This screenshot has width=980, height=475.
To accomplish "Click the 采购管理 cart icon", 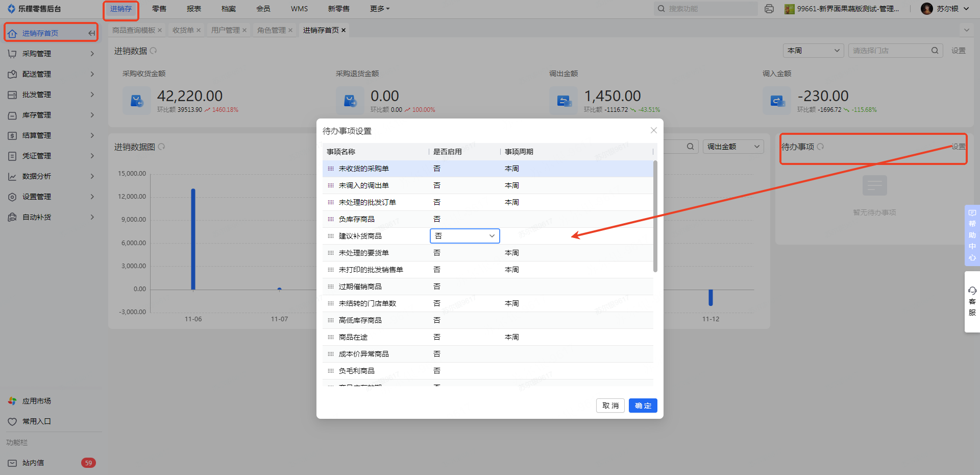I will click(x=12, y=54).
